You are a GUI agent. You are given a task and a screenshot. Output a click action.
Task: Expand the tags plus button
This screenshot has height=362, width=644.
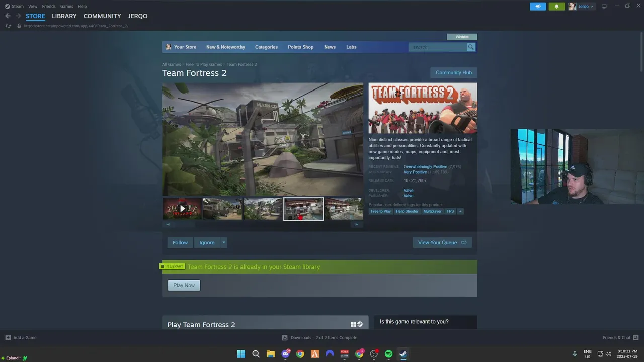[x=460, y=212]
